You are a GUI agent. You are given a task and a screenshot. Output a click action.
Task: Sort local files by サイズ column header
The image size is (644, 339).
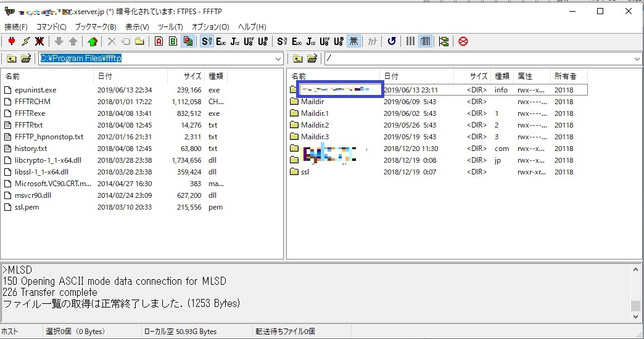pyautogui.click(x=186, y=76)
